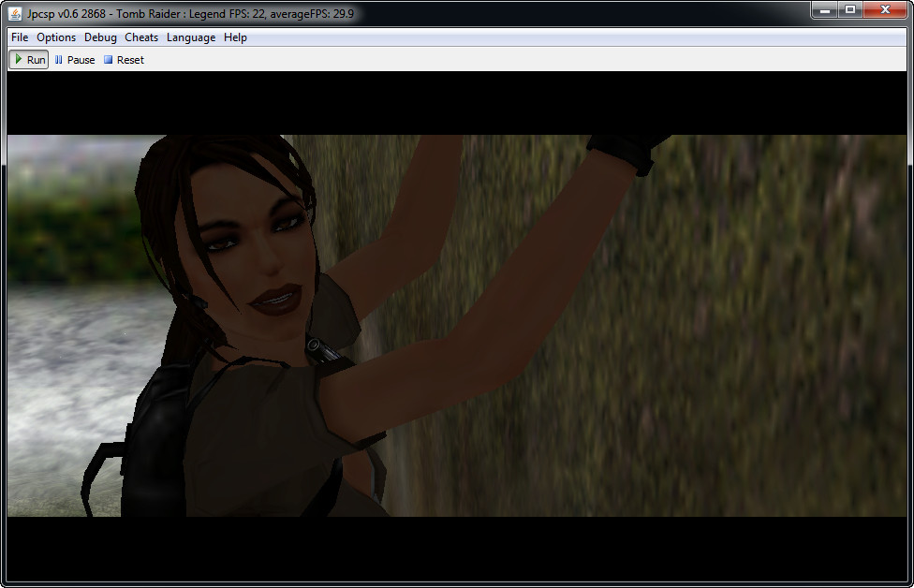Minimize the Jpcsp window
This screenshot has height=588, width=914.
(x=825, y=10)
